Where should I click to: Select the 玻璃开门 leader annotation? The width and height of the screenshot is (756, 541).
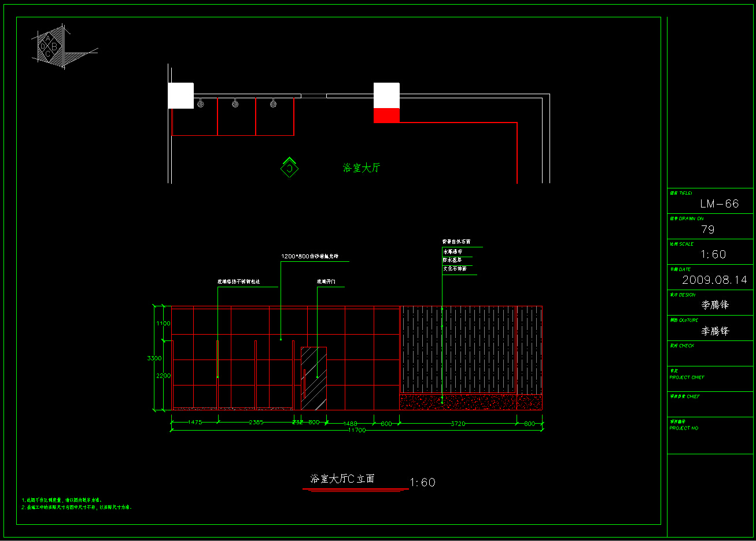(326, 282)
